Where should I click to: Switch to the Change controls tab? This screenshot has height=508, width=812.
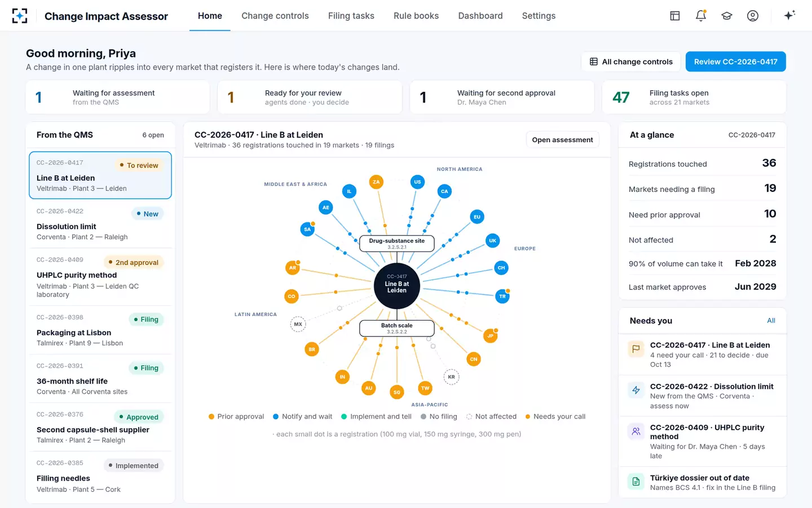[275, 16]
